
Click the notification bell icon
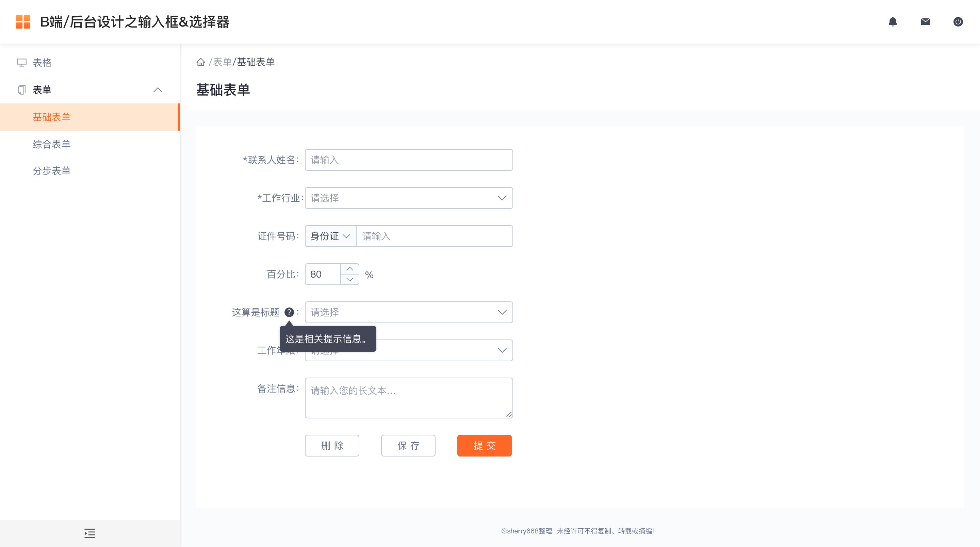[893, 22]
